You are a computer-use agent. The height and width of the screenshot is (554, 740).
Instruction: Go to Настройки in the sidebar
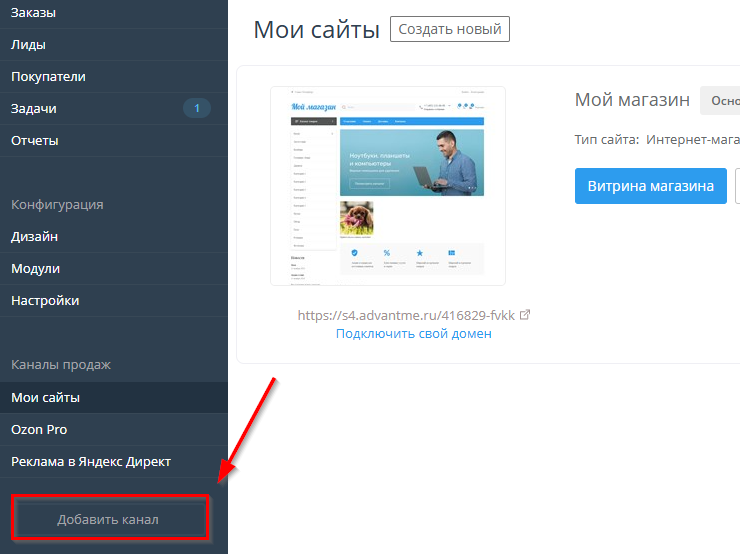point(45,301)
